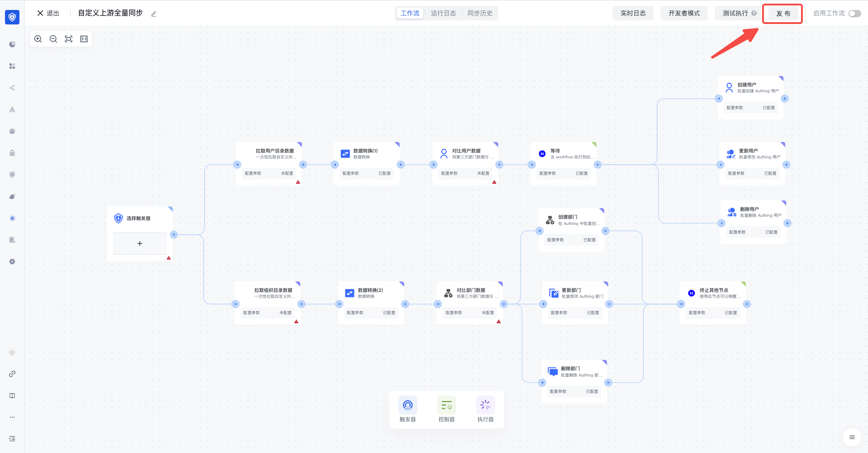Click the zoom in magnifier icon
The height and width of the screenshot is (453, 868).
(x=38, y=39)
